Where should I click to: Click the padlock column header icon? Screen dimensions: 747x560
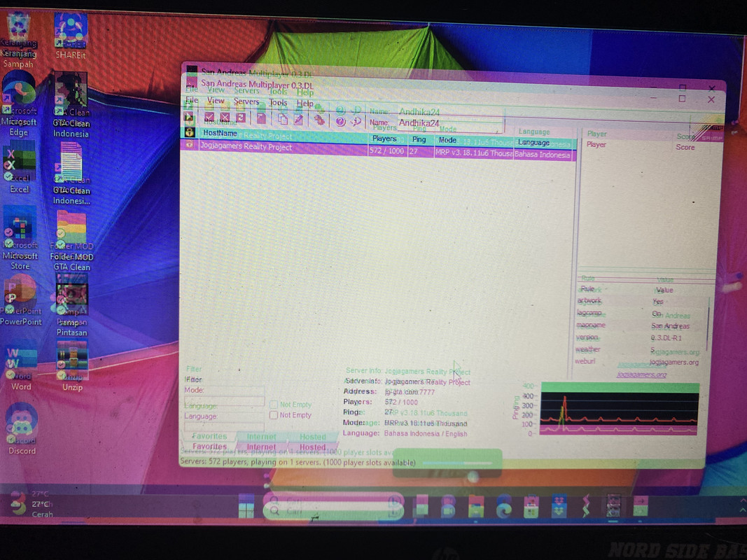tap(189, 132)
